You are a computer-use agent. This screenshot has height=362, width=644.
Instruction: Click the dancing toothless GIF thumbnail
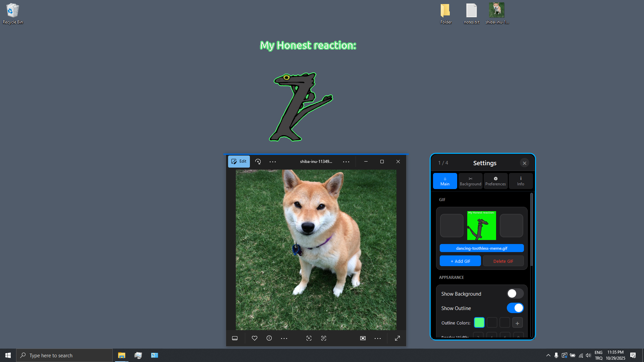(x=481, y=226)
